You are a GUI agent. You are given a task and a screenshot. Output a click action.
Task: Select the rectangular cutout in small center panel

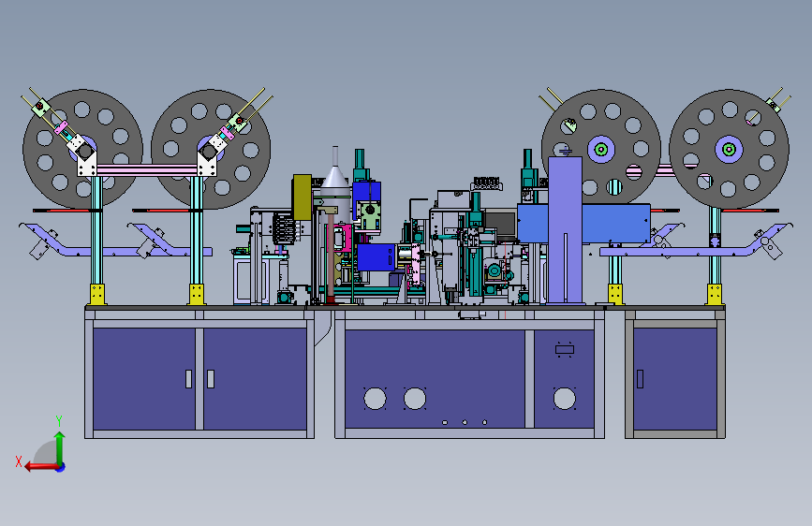(565, 350)
